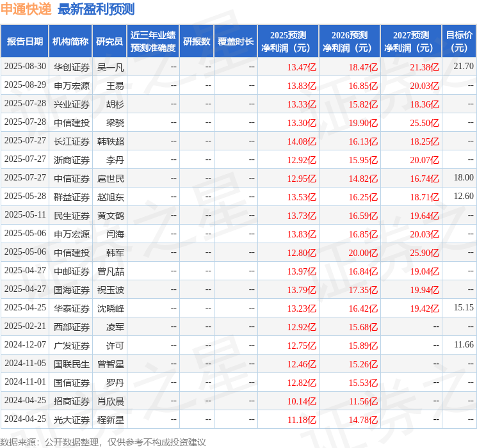
Task: Click the 研究员 column header
Action: click(x=109, y=41)
